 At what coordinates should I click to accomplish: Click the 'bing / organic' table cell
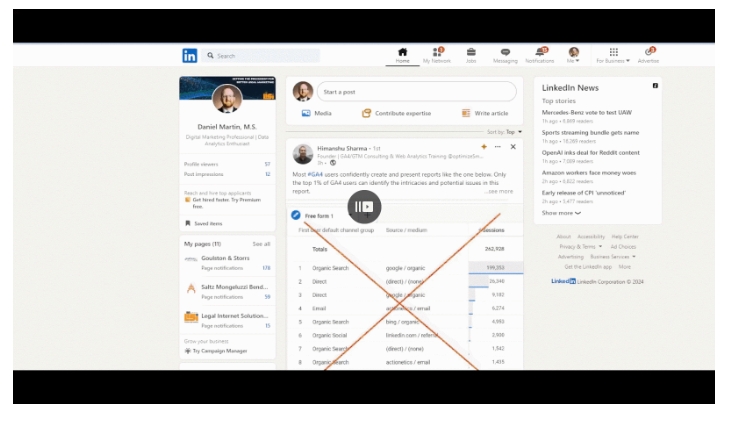click(402, 321)
